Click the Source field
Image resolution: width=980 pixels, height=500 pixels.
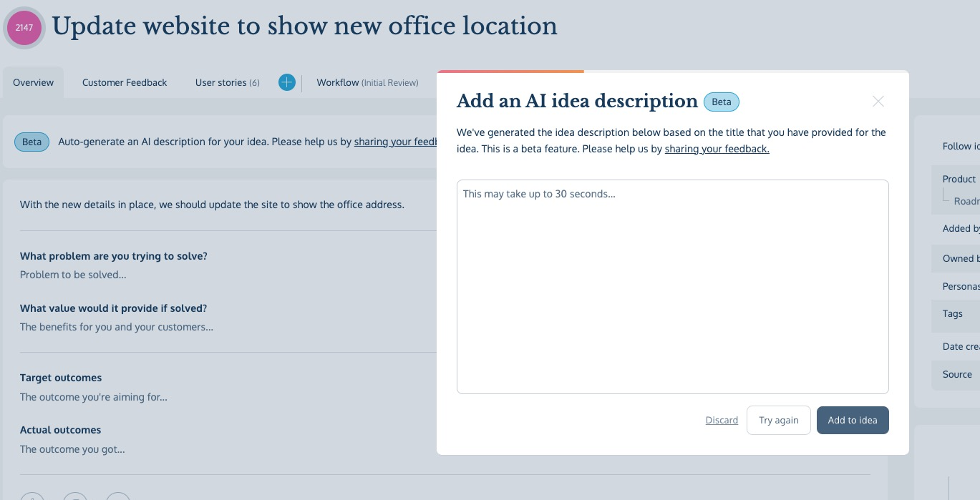(x=957, y=374)
